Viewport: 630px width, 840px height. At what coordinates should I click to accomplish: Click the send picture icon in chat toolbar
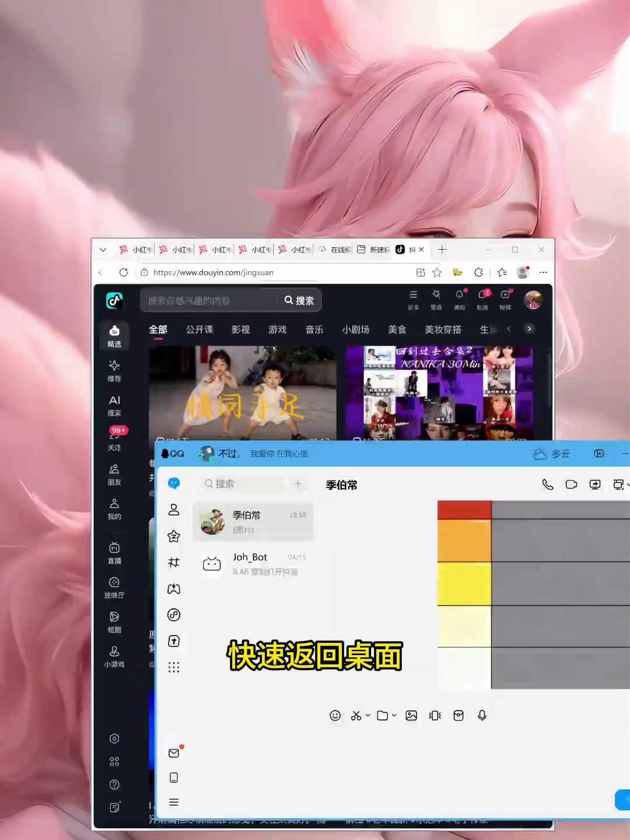click(x=411, y=716)
